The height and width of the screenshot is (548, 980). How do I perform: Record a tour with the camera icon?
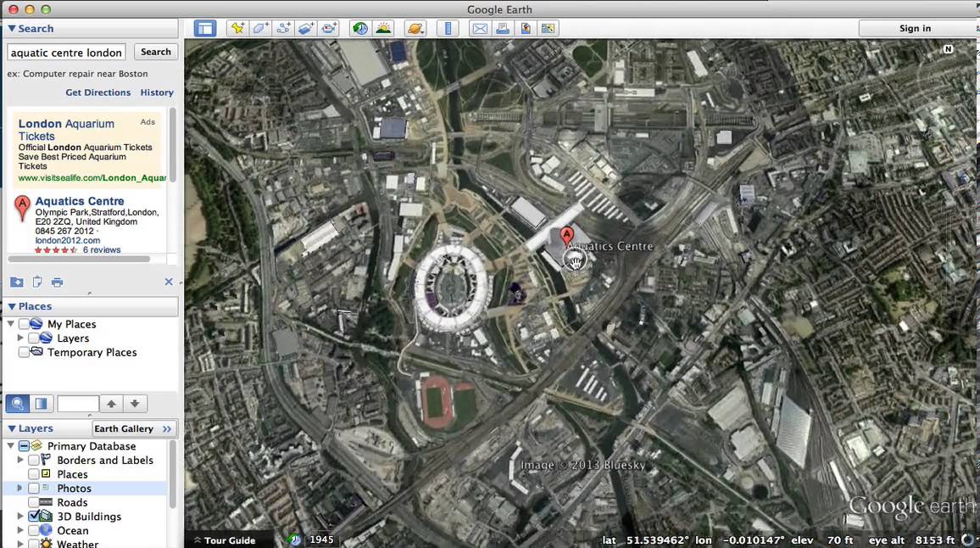coord(329,28)
